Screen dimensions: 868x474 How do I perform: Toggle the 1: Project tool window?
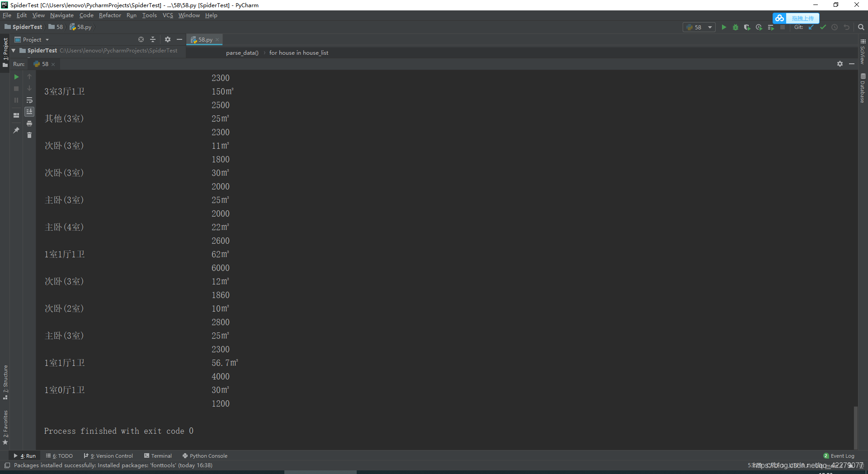(5, 52)
